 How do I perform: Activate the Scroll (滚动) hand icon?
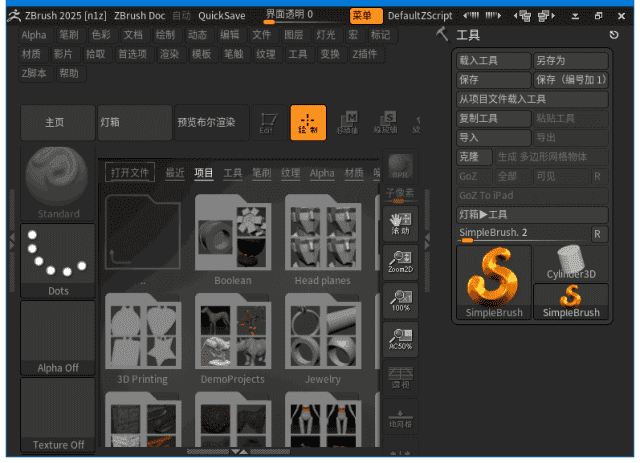(400, 223)
